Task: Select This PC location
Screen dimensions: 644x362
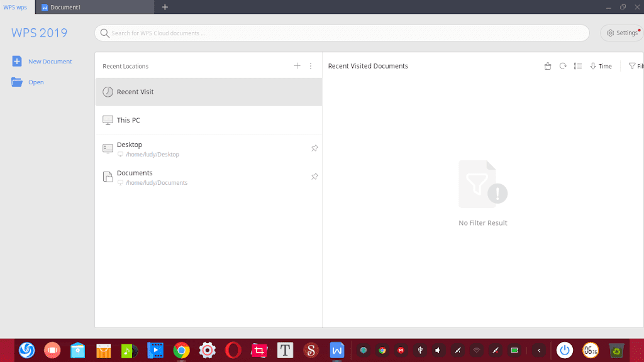Action: 209,120
